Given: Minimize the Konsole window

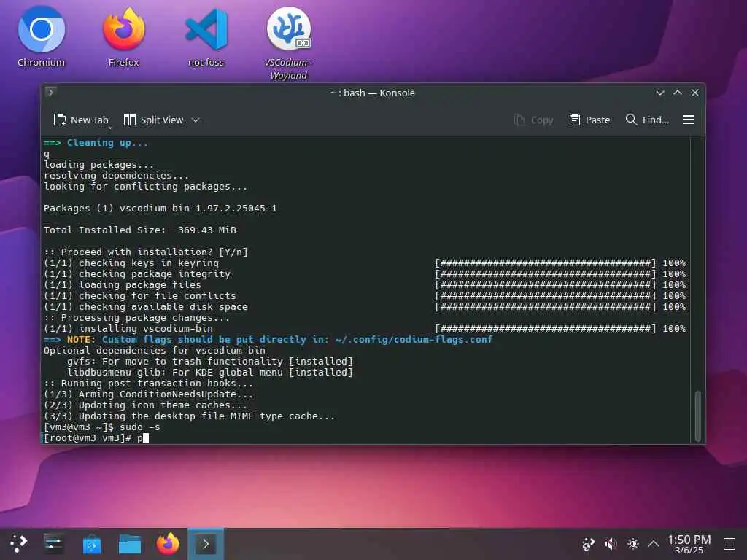Looking at the screenshot, I should pyautogui.click(x=660, y=93).
